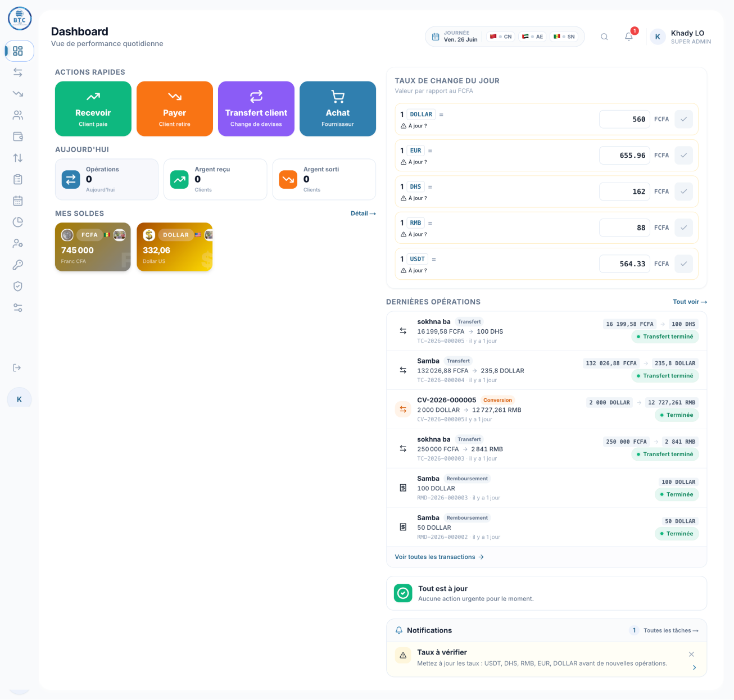Confirm the DOLLAR rate checkmark
734x700 pixels.
[683, 119]
